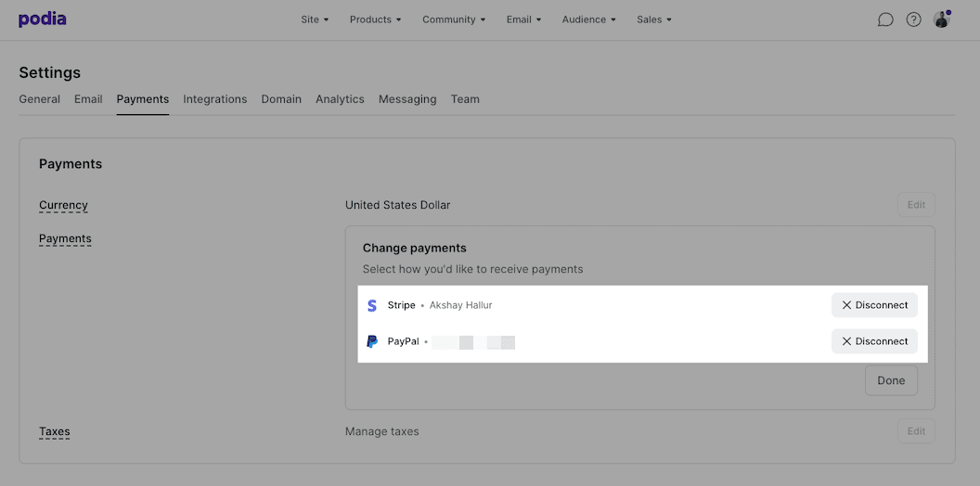Click the Change payments heading
The width and height of the screenshot is (980, 486).
point(415,248)
